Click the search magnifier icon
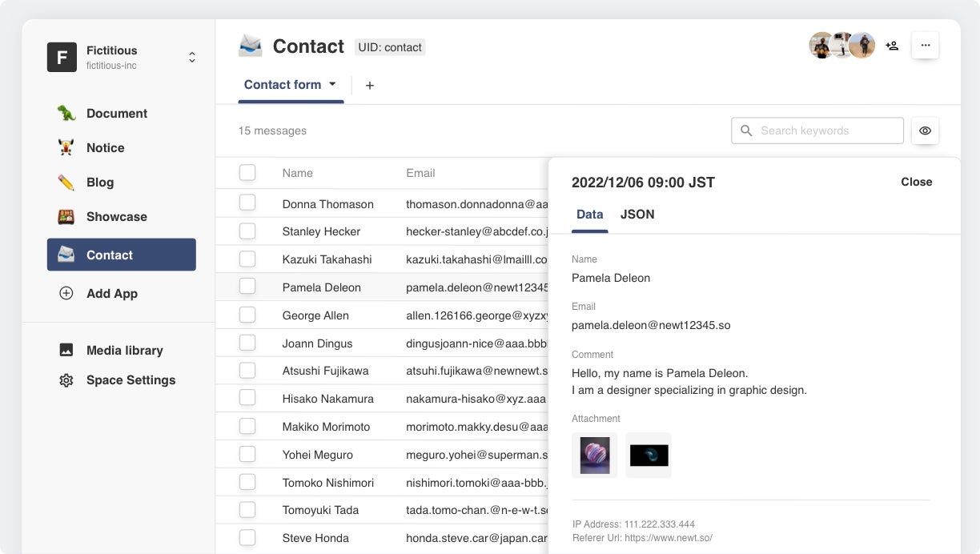The width and height of the screenshot is (980, 554). (x=746, y=130)
